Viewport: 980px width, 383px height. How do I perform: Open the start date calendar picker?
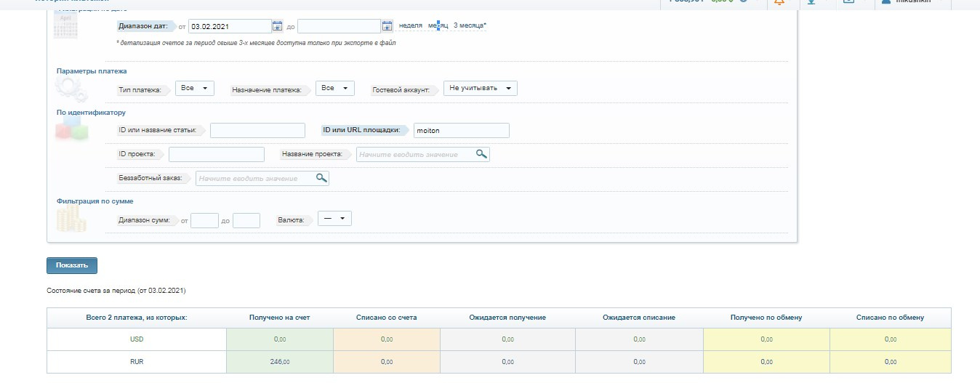click(277, 26)
